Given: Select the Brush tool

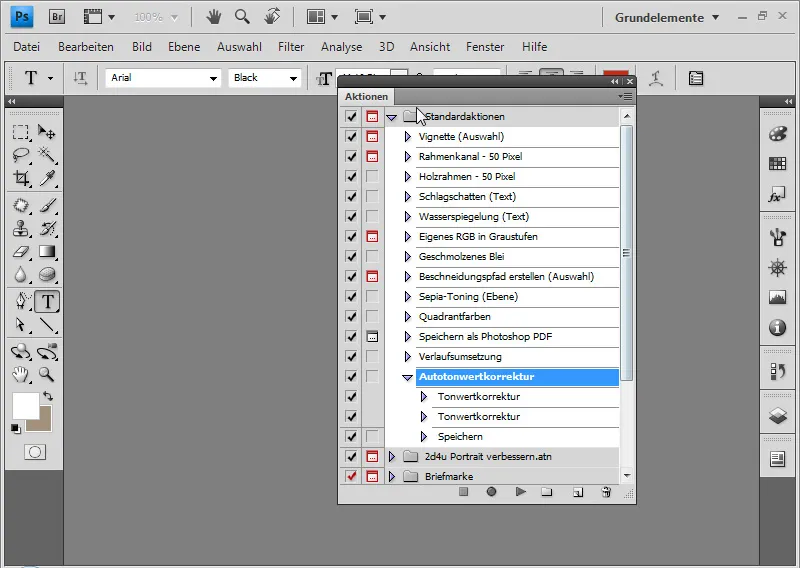Looking at the screenshot, I should [x=47, y=205].
